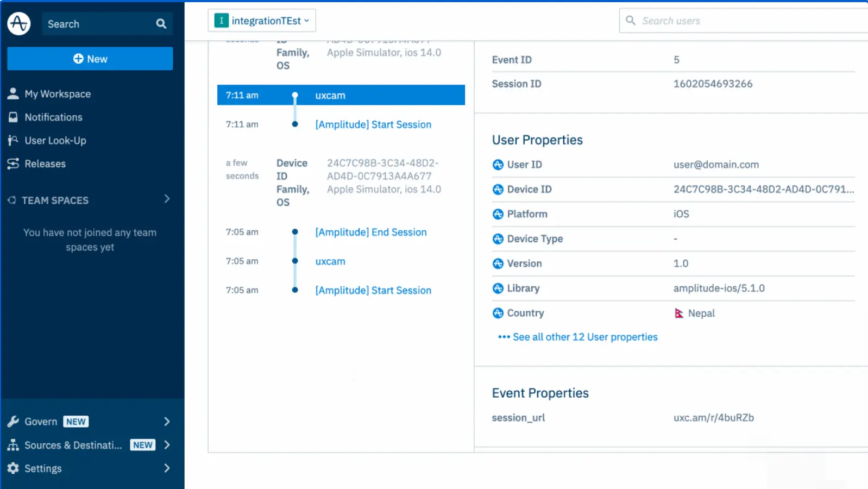Screen dimensions: 868x489
Task: Click the Amplitude icon beside Device Type
Action: (x=498, y=239)
